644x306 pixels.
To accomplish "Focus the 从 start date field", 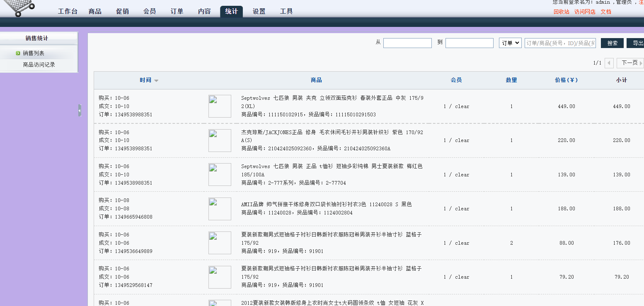I will click(407, 43).
